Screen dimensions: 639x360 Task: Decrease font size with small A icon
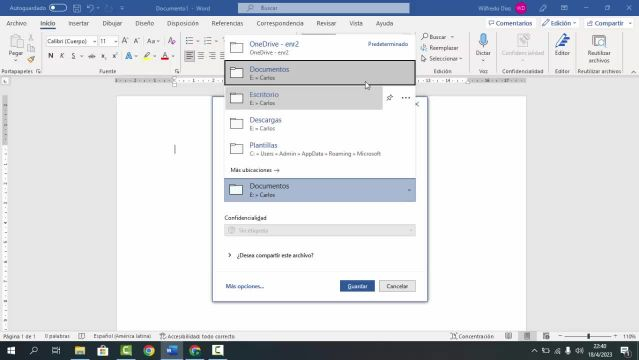[x=137, y=41]
